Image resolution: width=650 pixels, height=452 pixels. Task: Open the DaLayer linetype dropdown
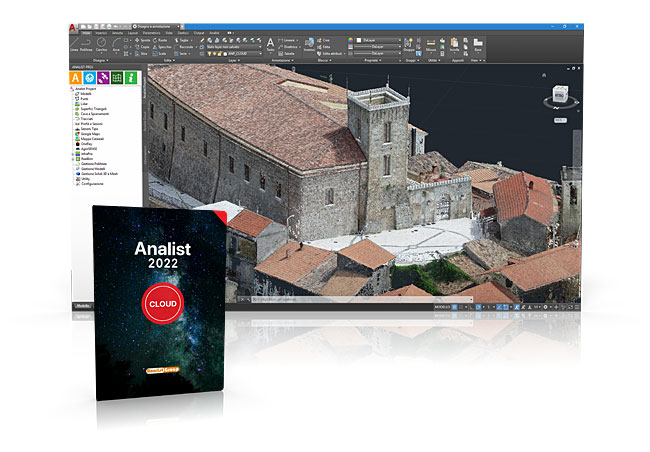coord(378,53)
